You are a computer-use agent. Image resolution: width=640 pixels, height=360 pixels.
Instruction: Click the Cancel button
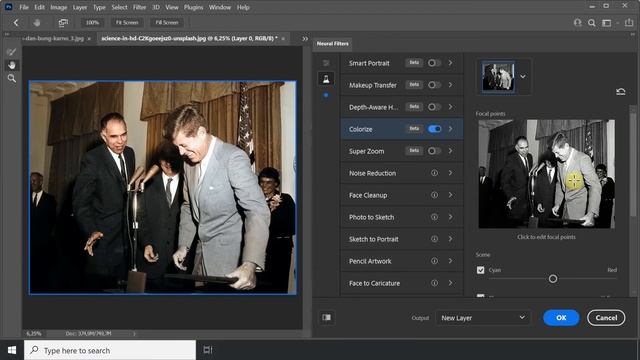(606, 318)
